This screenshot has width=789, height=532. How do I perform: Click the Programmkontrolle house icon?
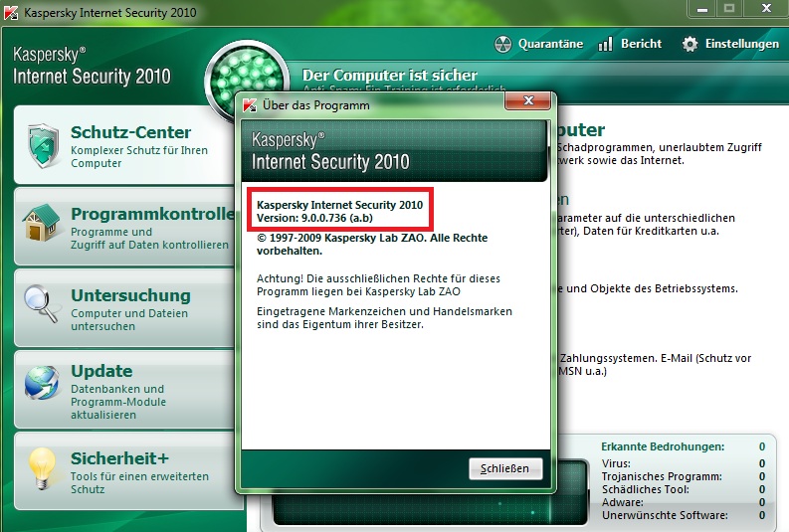click(42, 223)
